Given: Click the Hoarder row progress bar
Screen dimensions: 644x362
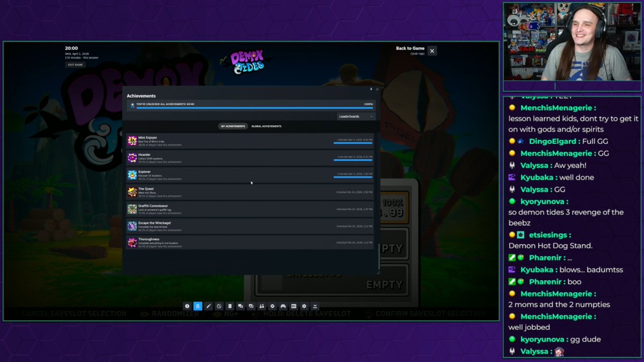Looking at the screenshot, I should click(x=353, y=160).
